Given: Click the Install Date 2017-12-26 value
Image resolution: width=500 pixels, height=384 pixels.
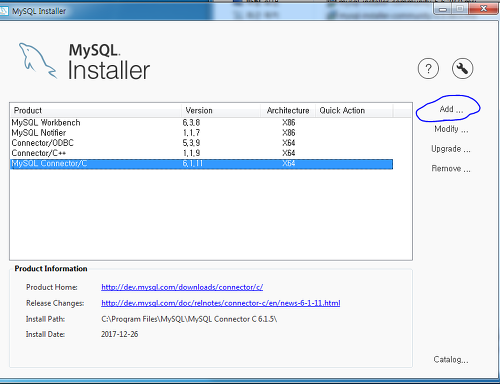Looking at the screenshot, I should [x=120, y=334].
